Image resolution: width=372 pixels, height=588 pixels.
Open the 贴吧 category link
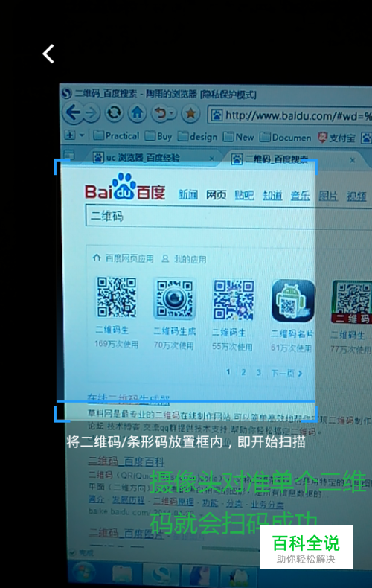244,195
